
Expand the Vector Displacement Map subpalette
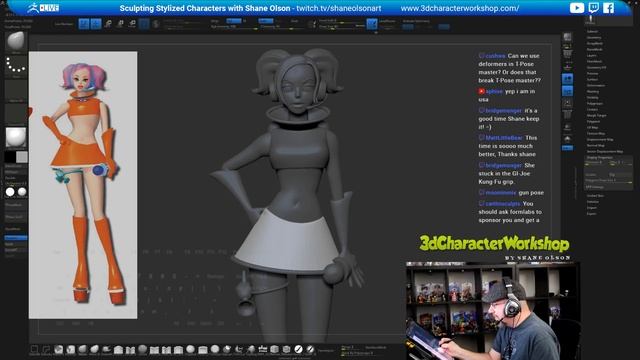click(x=605, y=151)
